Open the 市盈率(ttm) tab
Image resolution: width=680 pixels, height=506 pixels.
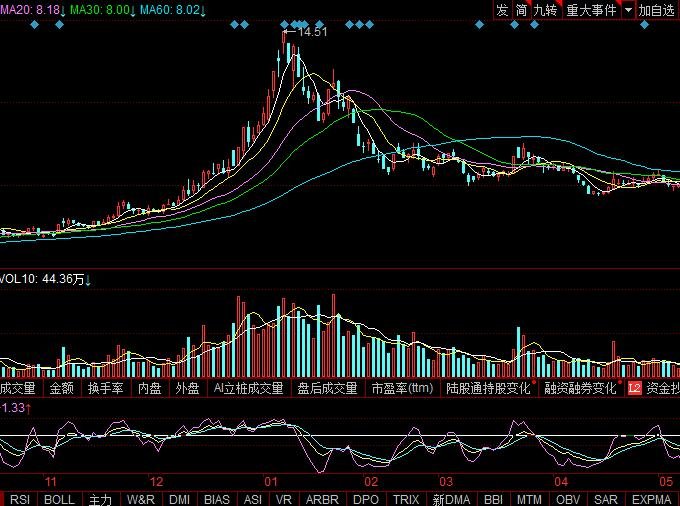[402, 388]
